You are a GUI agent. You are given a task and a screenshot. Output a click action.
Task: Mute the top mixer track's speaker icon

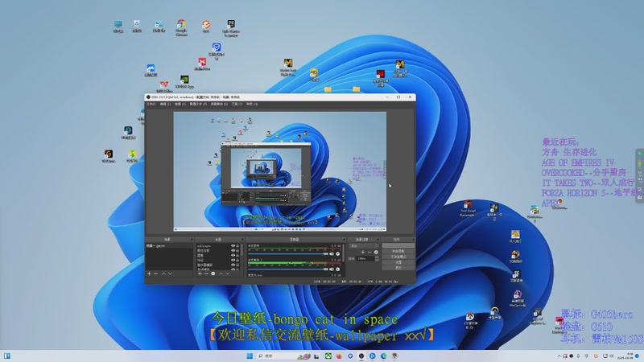click(x=332, y=253)
